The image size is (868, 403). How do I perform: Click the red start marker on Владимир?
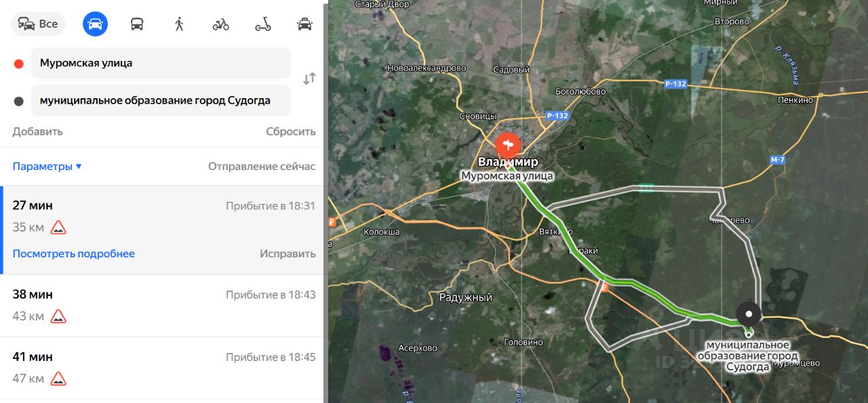pos(507,146)
